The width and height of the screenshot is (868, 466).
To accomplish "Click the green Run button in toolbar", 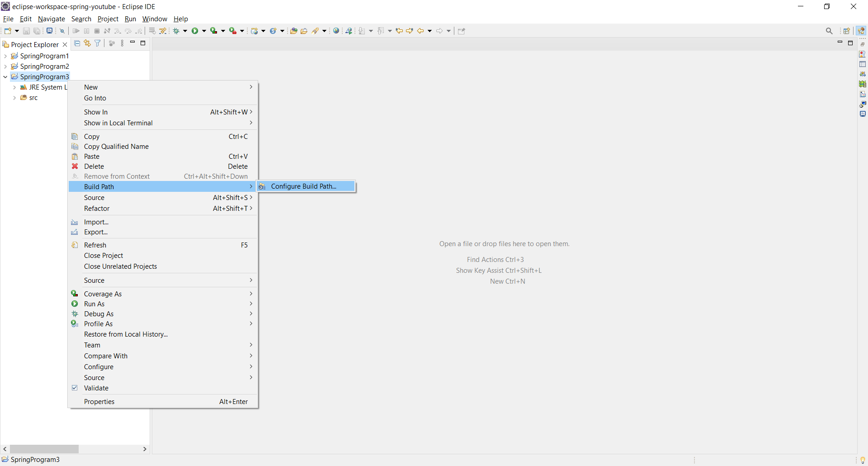I will (x=195, y=31).
